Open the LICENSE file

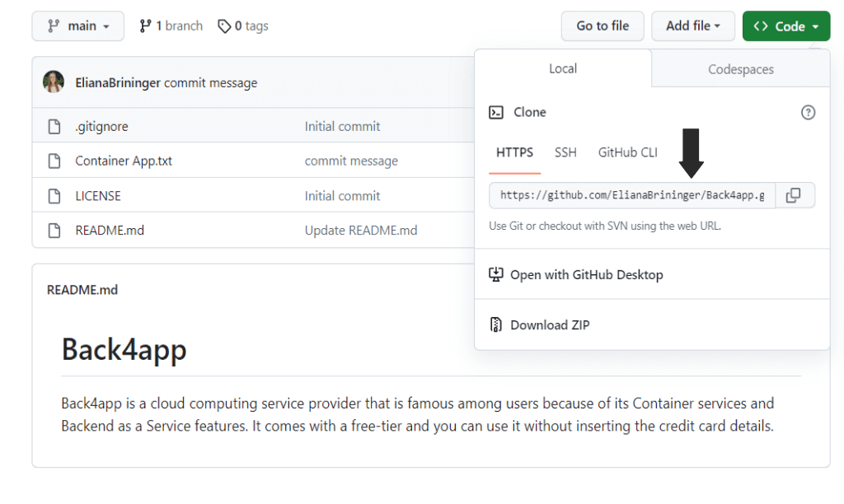click(x=98, y=196)
